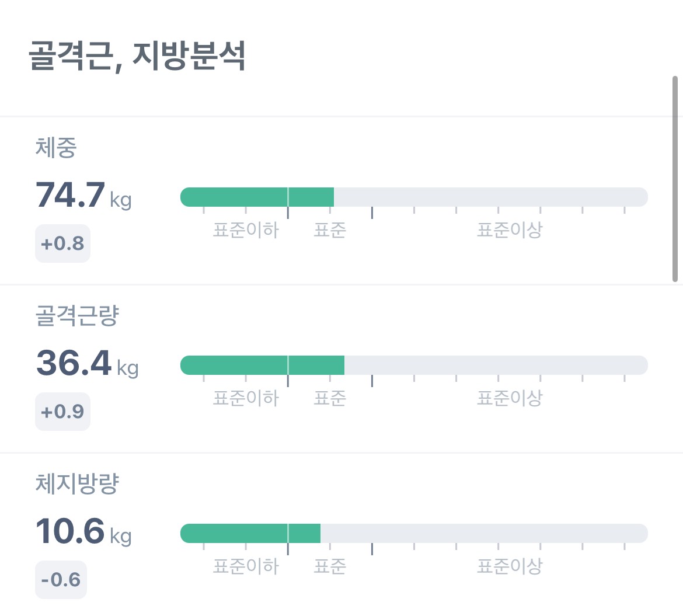Screen dimensions: 683x616
Task: Tap the 10.6 kg body fat value
Action: [x=83, y=532]
